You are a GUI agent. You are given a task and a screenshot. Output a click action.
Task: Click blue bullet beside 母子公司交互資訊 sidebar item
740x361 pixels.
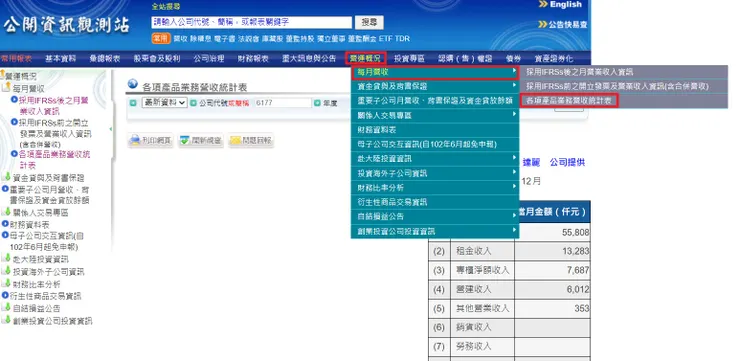click(5, 235)
